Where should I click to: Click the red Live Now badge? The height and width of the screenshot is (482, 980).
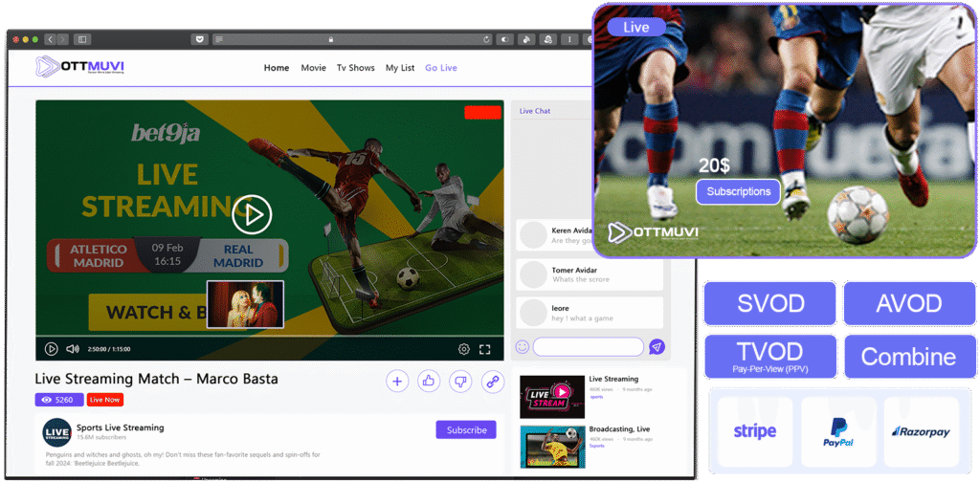(x=105, y=400)
